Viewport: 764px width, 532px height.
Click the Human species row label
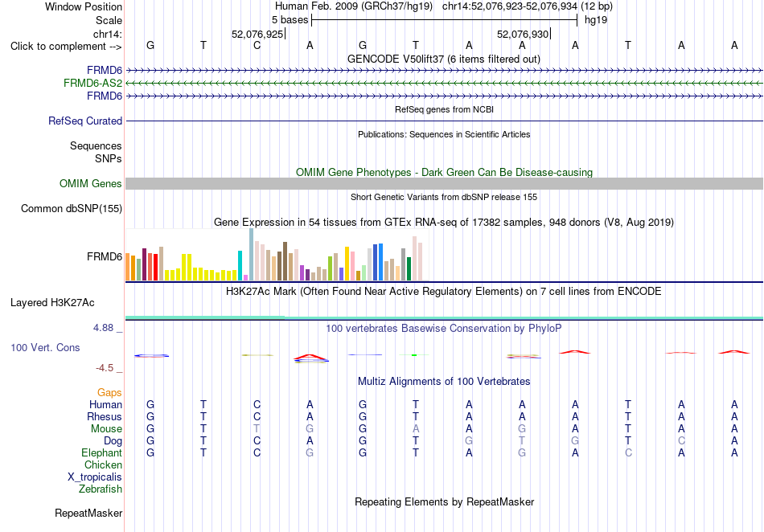(x=105, y=404)
